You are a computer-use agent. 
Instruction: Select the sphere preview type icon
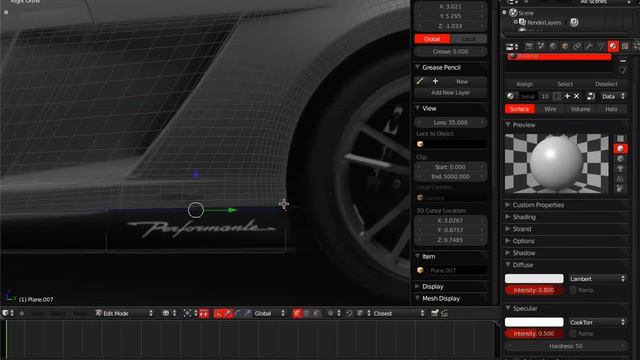pyautogui.click(x=620, y=149)
